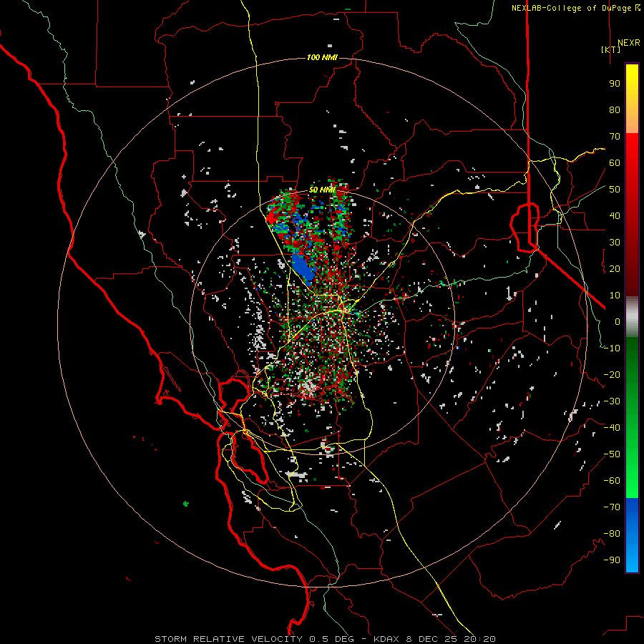Click the -50 scale label
The width and height of the screenshot is (644, 644).
tap(612, 454)
